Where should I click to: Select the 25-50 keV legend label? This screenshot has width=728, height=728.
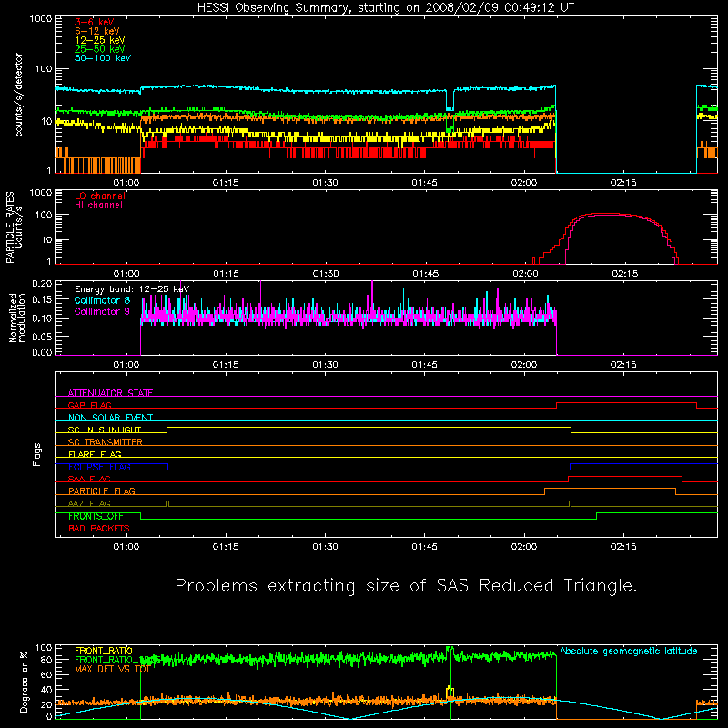click(100, 49)
